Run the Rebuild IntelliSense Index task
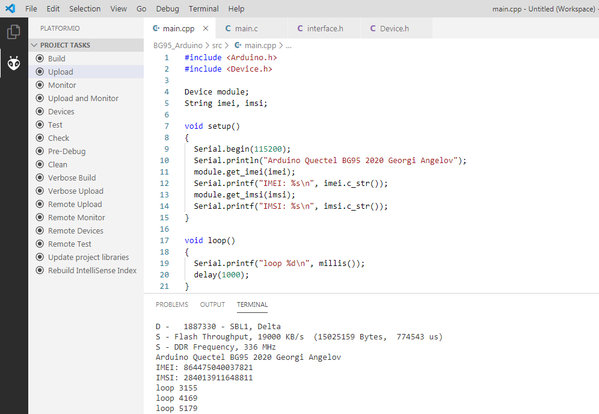599x414 pixels. pyautogui.click(x=92, y=270)
